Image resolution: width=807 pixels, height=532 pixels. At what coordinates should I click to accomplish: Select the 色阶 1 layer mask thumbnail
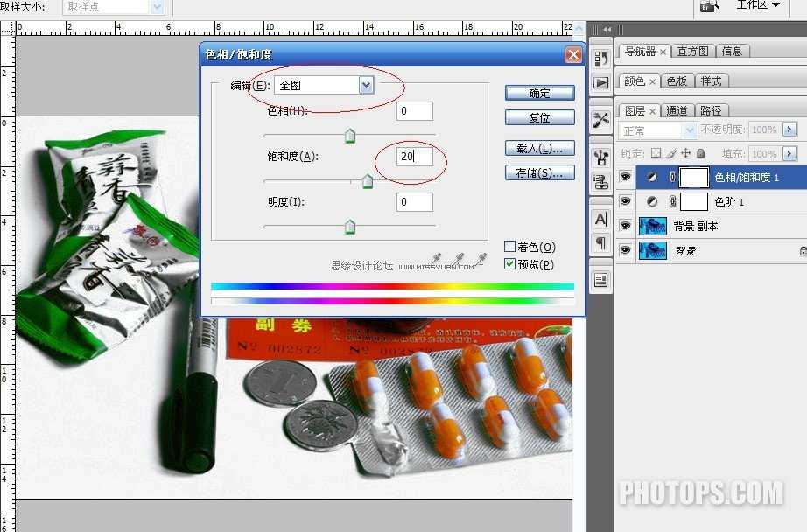click(694, 201)
